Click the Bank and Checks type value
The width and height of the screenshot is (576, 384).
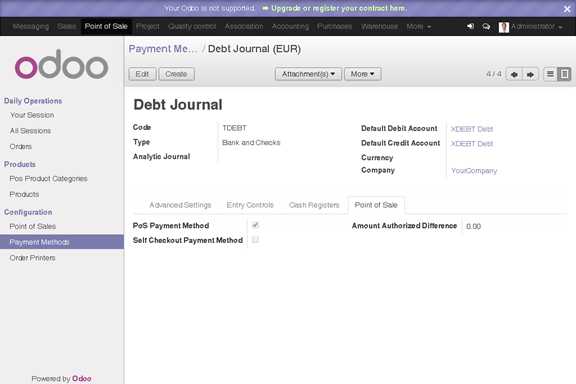[251, 143]
